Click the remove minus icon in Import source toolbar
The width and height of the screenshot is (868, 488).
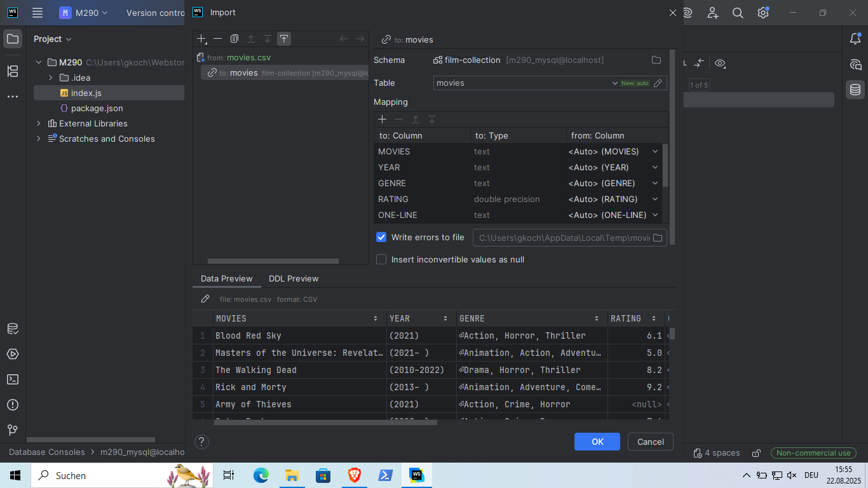tap(217, 39)
